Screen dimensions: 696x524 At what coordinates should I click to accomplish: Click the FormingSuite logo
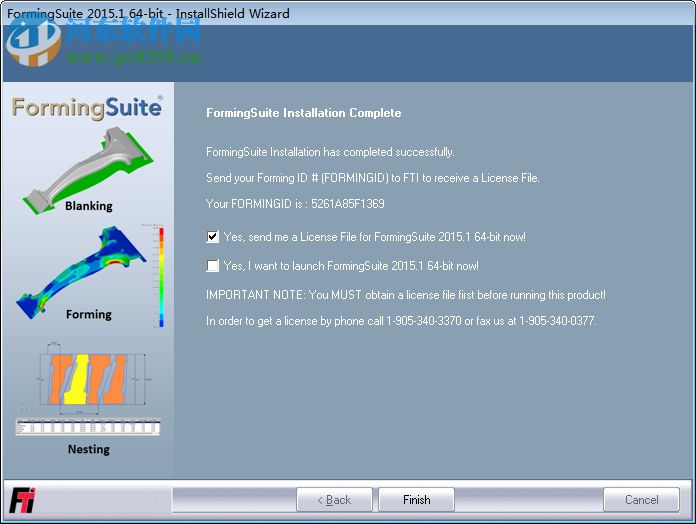(x=87, y=108)
